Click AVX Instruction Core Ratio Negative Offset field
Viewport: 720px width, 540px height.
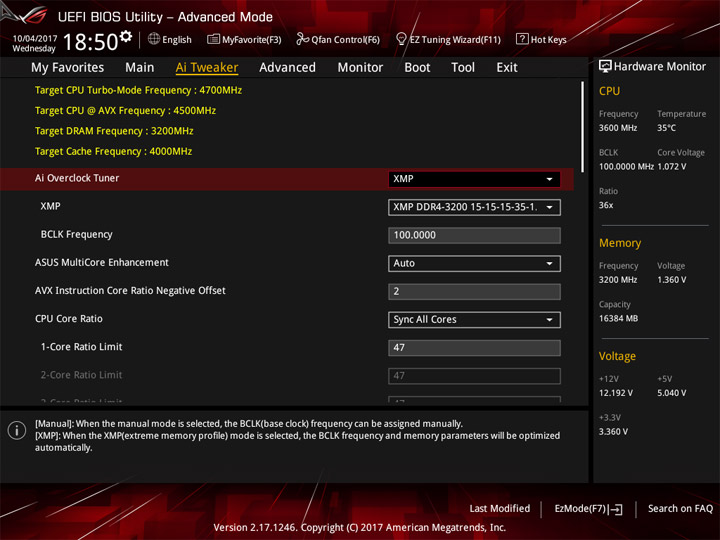click(474, 292)
